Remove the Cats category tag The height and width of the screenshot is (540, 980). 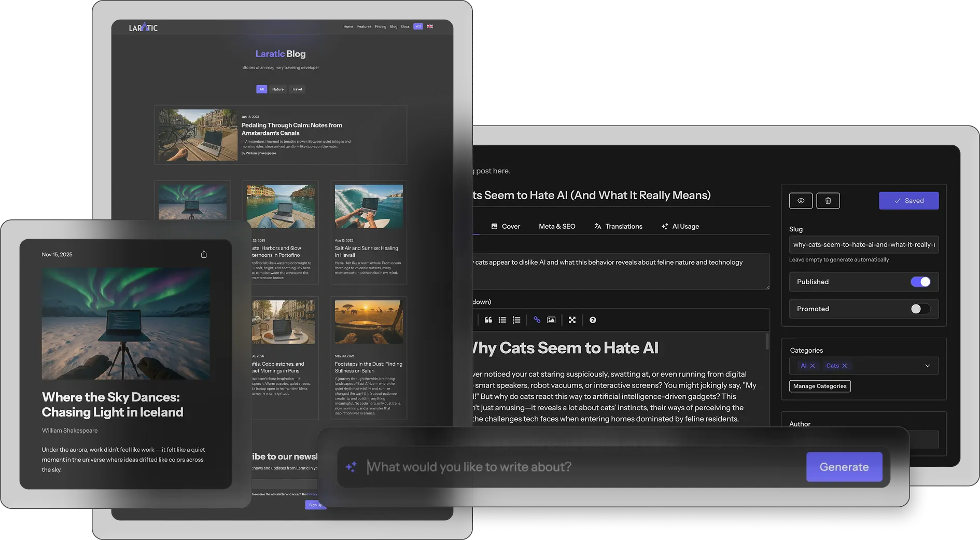tap(845, 366)
